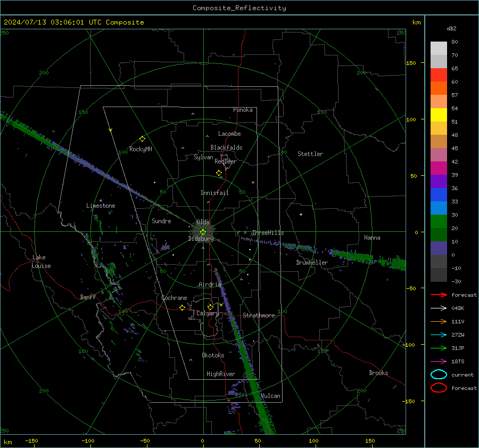Viewport: 479px width, 448px height.
Task: Click yellow diamond marker near RedDeer
Action: coord(219,173)
